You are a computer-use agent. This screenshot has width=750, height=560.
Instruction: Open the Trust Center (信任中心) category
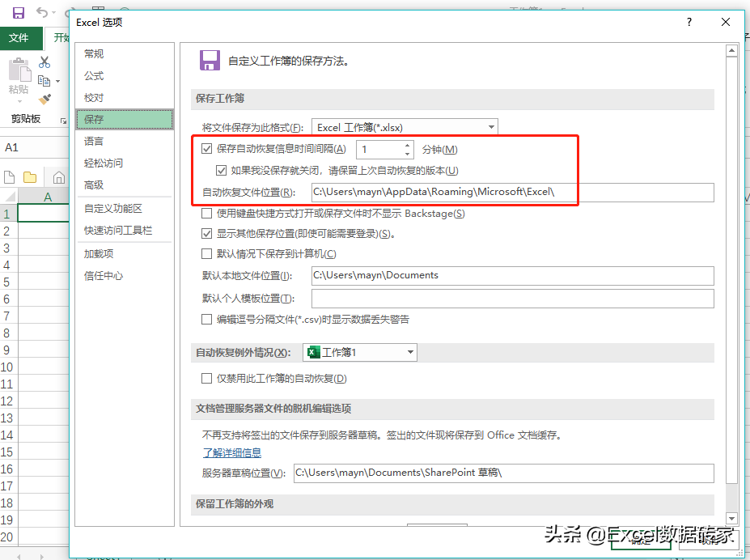(125, 277)
